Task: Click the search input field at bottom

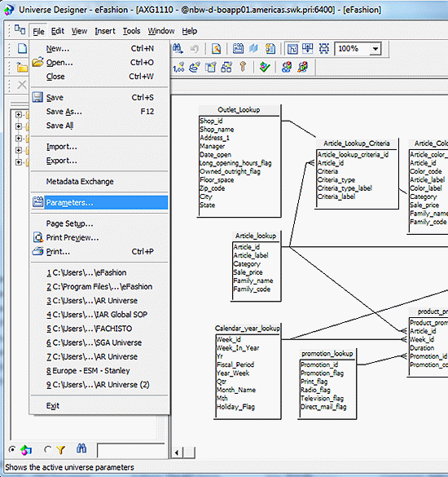Action: 132,450
